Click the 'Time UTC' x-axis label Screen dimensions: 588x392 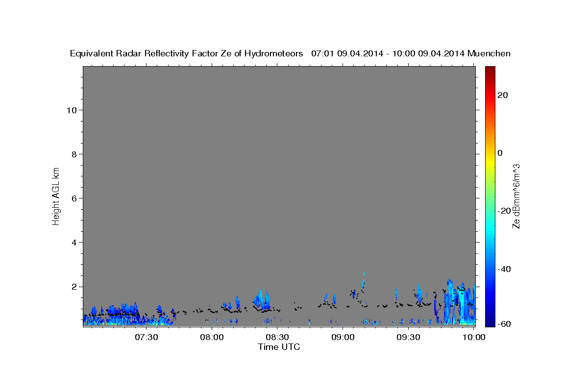pos(279,347)
